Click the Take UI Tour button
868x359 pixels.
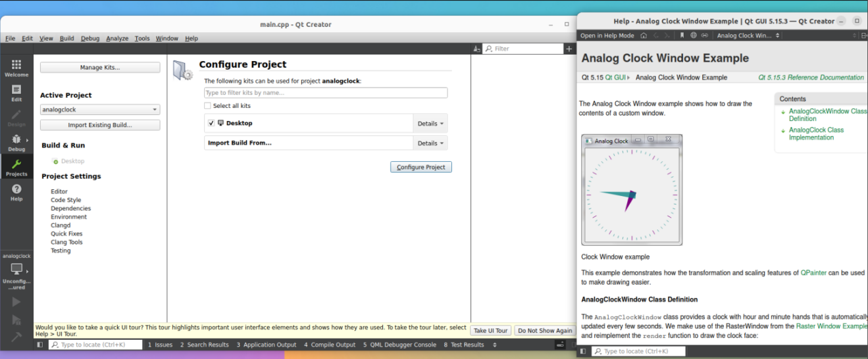pyautogui.click(x=491, y=331)
